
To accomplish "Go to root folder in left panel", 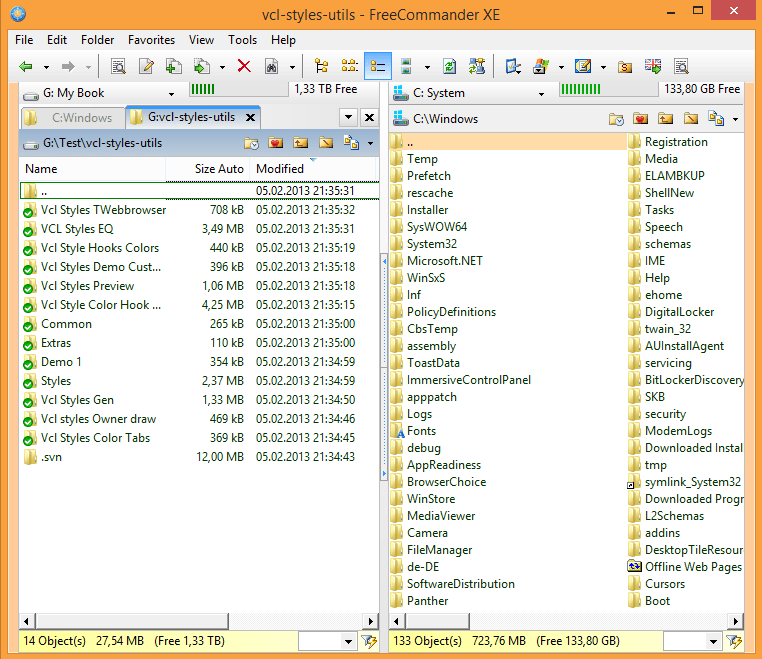I will point(326,143).
